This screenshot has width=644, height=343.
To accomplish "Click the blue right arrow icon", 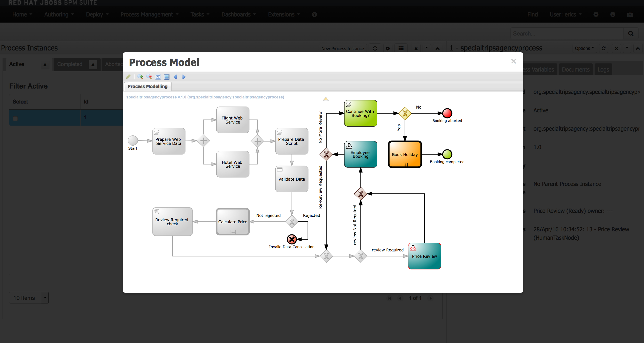I will pos(184,77).
